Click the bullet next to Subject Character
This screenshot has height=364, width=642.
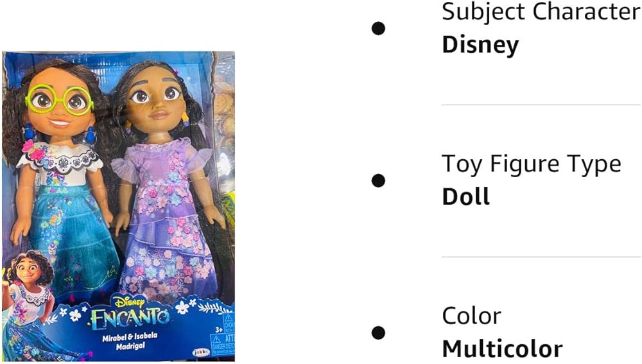378,29
